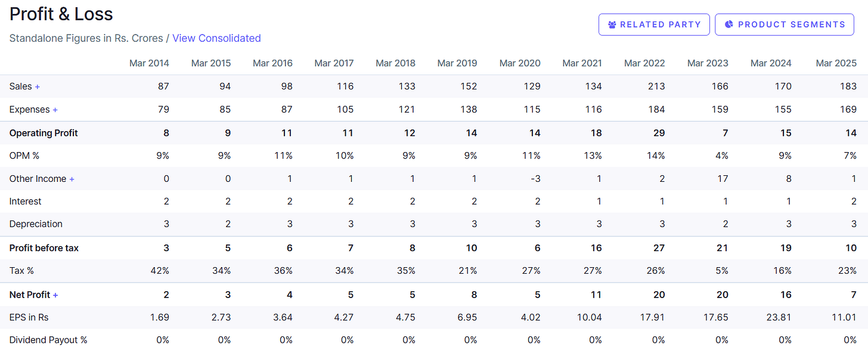Select the Depreciation row label
Screen dimensions: 868x353
pyautogui.click(x=36, y=224)
